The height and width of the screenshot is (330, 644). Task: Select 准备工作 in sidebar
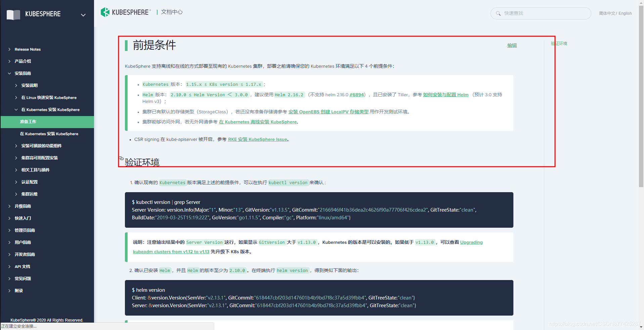47,122
